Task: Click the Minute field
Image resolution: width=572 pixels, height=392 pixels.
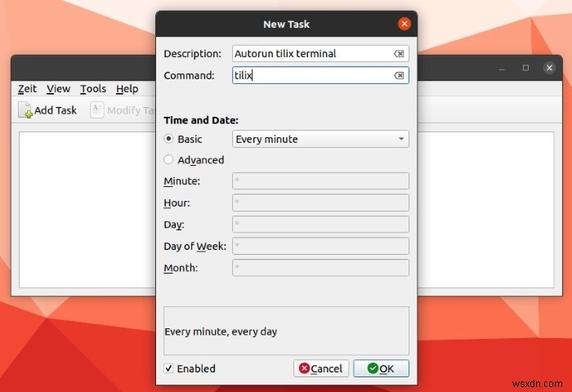Action: (x=320, y=180)
